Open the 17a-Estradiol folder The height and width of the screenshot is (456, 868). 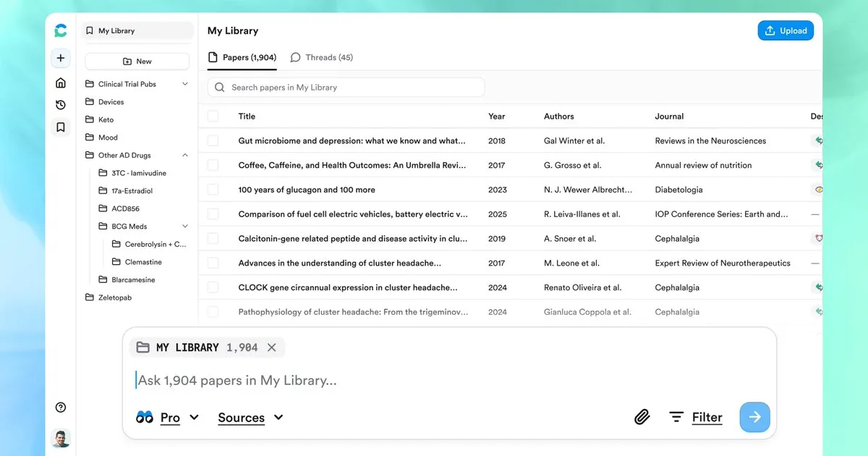click(132, 191)
